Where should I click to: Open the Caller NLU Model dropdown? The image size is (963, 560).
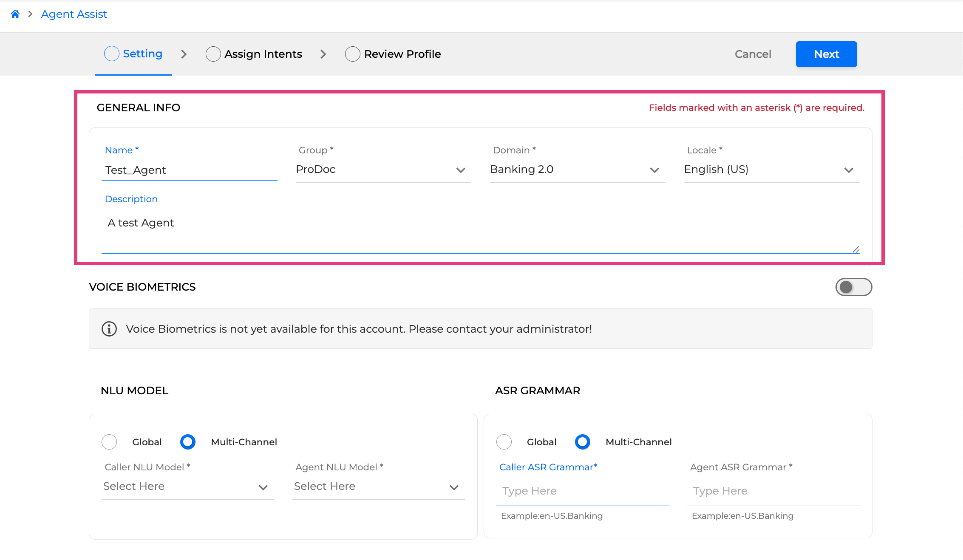pyautogui.click(x=187, y=486)
